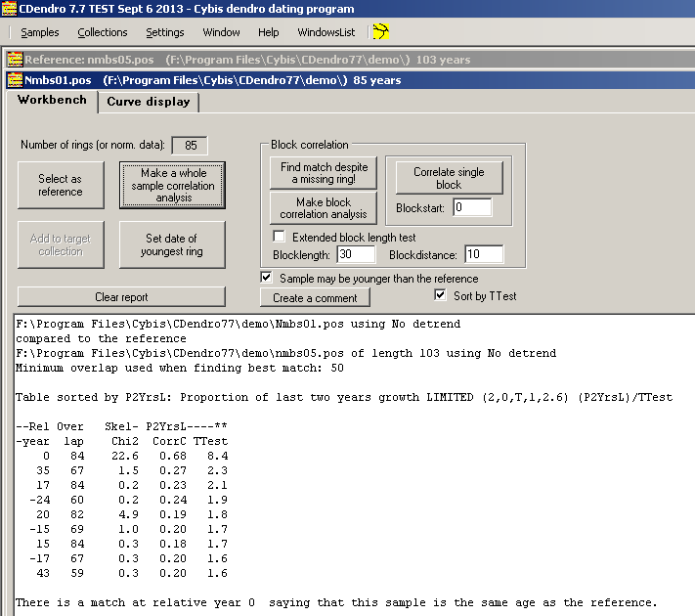Click the Clear report button
Image resolution: width=695 pixels, height=616 pixels.
pyautogui.click(x=121, y=296)
